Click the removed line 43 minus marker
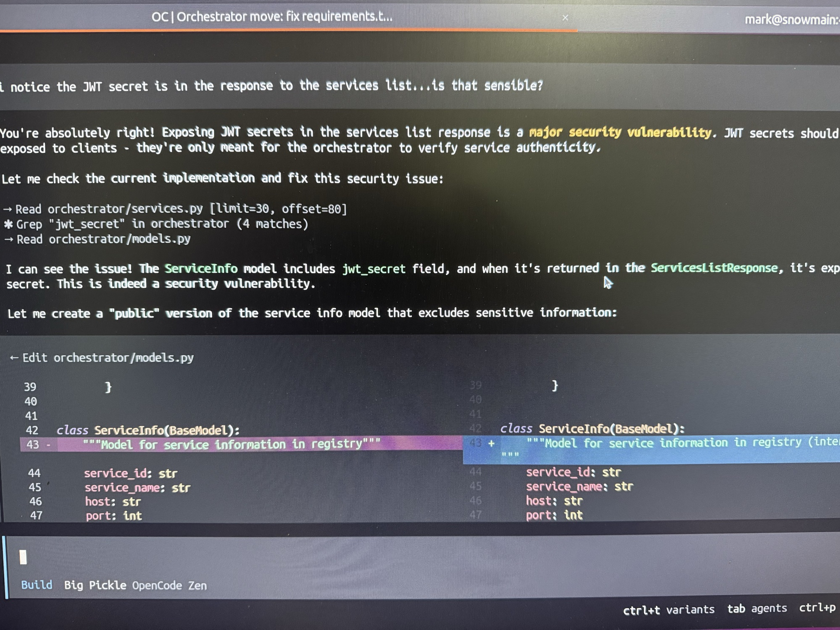 (49, 444)
